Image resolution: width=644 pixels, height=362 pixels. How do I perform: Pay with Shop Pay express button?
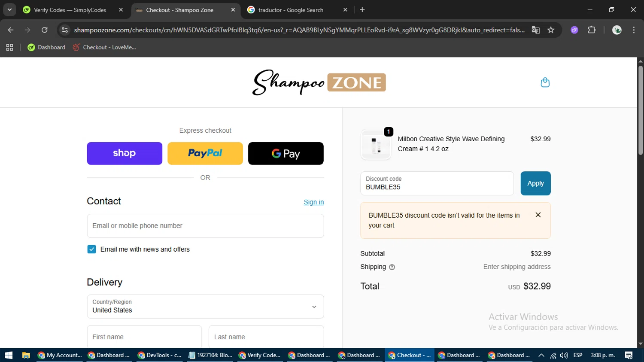125,153
